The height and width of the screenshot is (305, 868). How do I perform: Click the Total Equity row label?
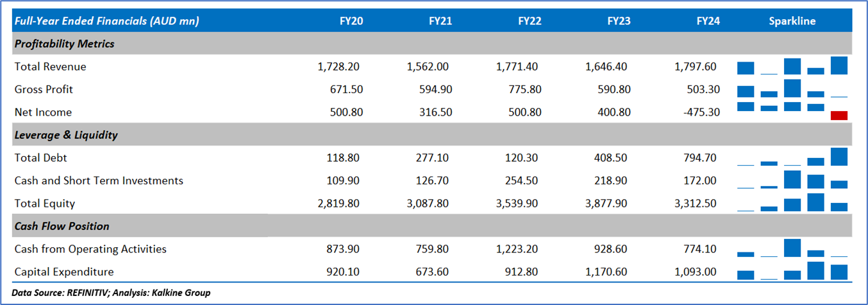tap(45, 204)
